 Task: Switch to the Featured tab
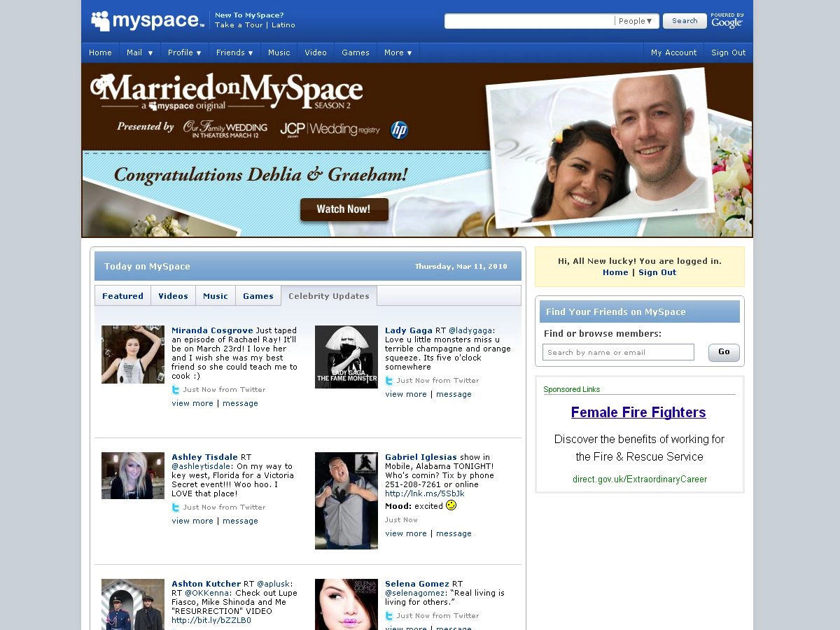[x=122, y=296]
